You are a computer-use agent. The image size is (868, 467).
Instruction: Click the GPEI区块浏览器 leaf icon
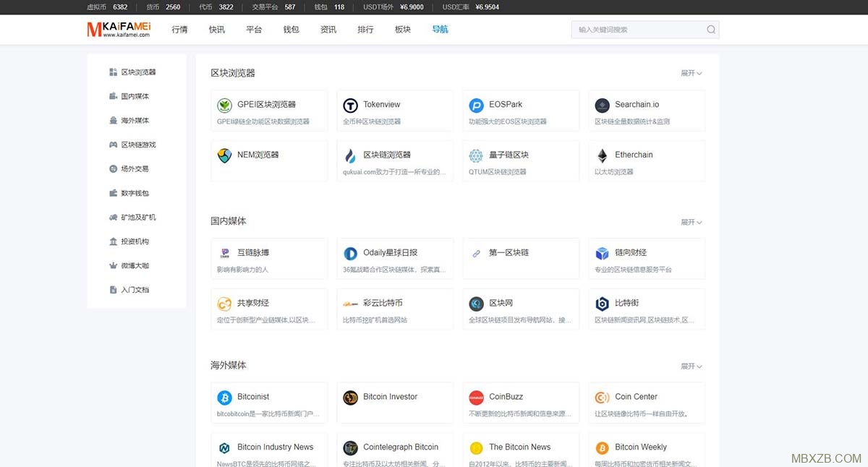pos(225,106)
